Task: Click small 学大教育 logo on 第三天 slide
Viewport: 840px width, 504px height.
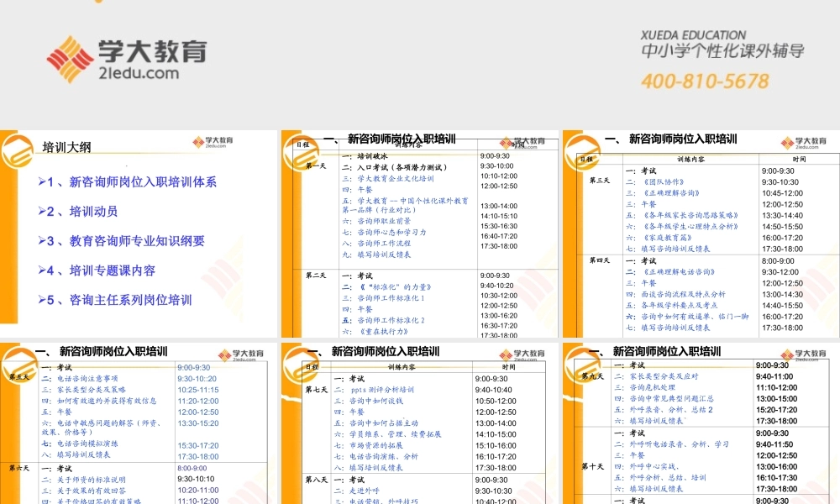Action: point(803,143)
